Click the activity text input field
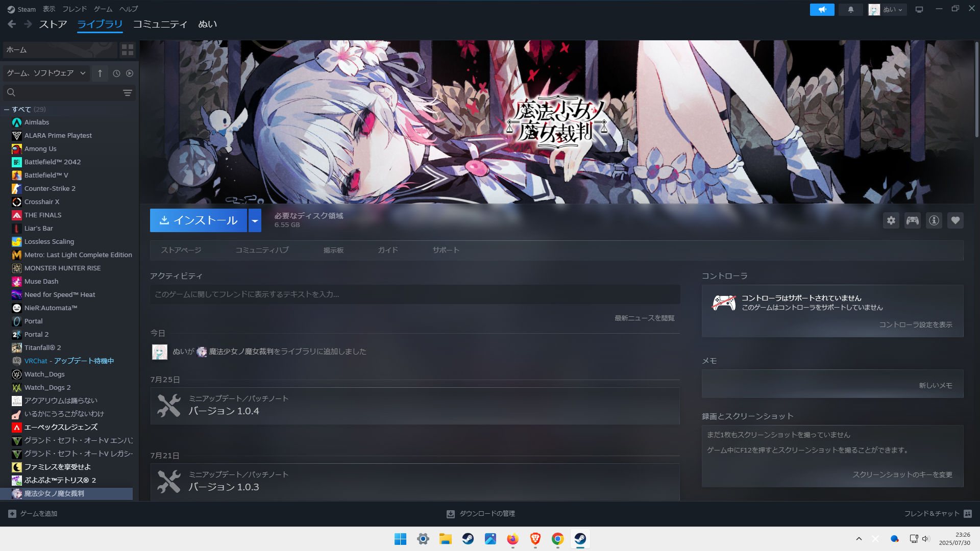This screenshot has height=551, width=980. coord(415,294)
